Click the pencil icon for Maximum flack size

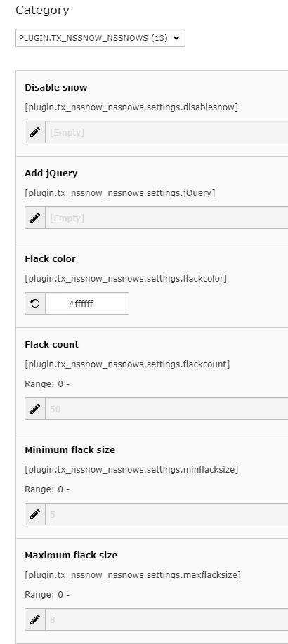click(35, 619)
